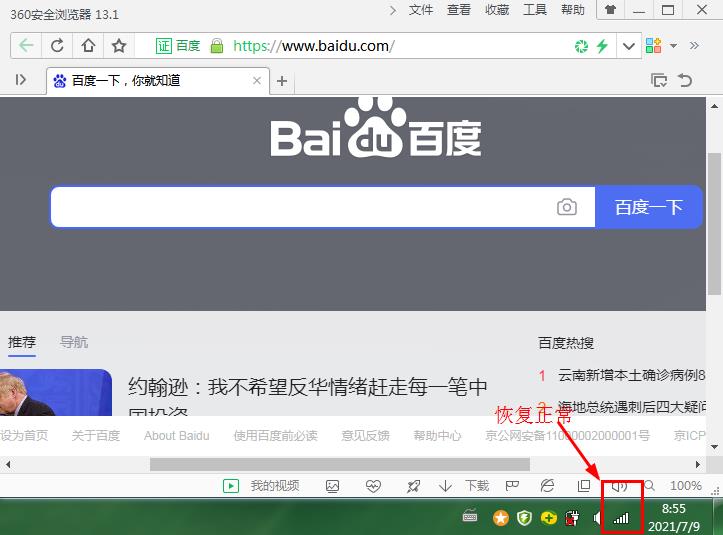Switch browser engine with IE icon
The height and width of the screenshot is (535, 723).
pos(547,486)
